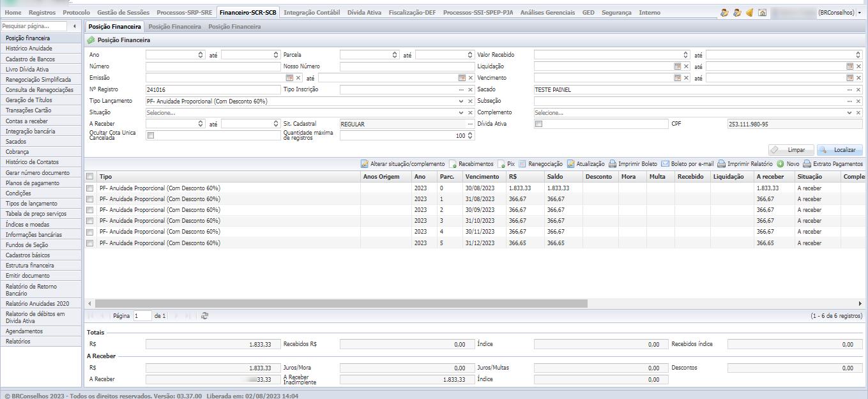Clear the Tipo Lançamento field with X
The height and width of the screenshot is (399, 868).
click(x=470, y=102)
